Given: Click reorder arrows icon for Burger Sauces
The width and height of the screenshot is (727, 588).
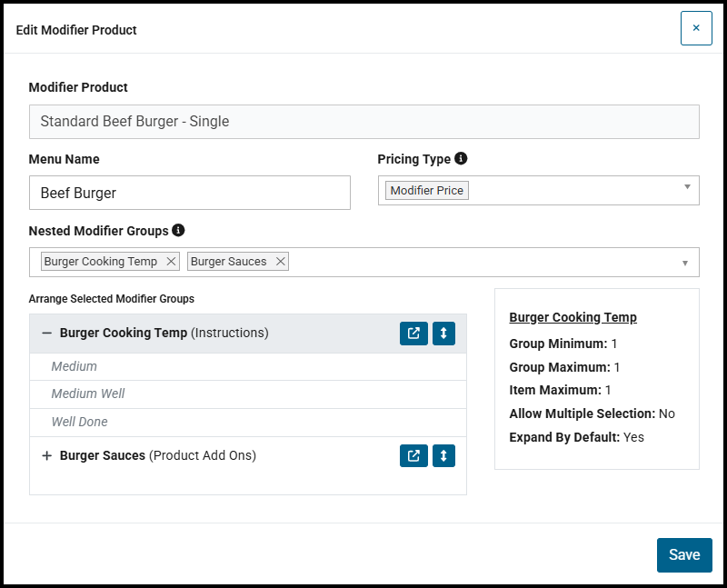Looking at the screenshot, I should coord(443,456).
